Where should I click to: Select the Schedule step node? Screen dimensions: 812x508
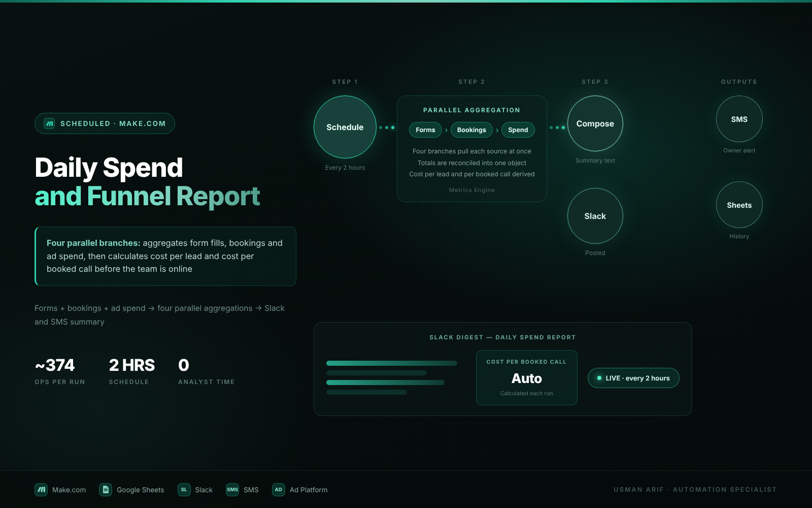coord(345,127)
